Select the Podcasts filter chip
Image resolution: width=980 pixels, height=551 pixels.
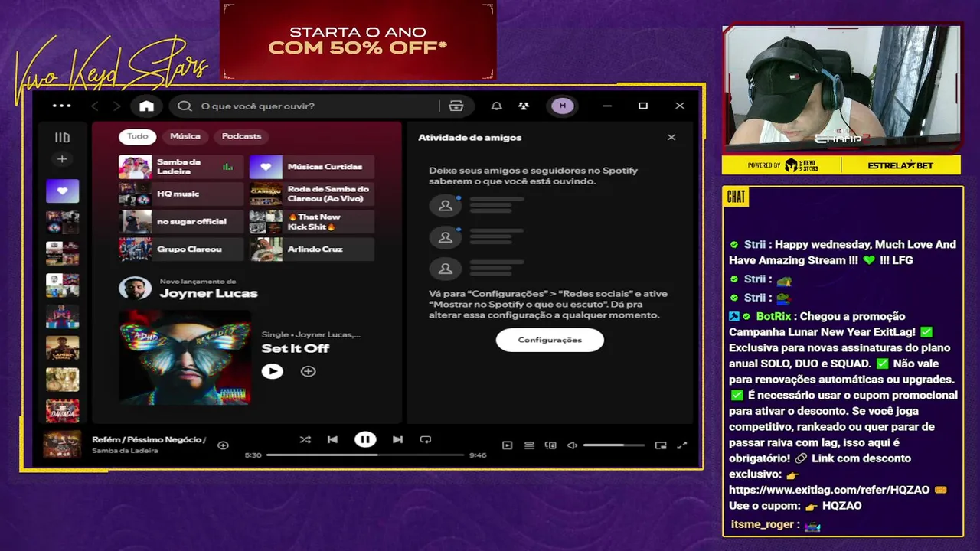(241, 136)
